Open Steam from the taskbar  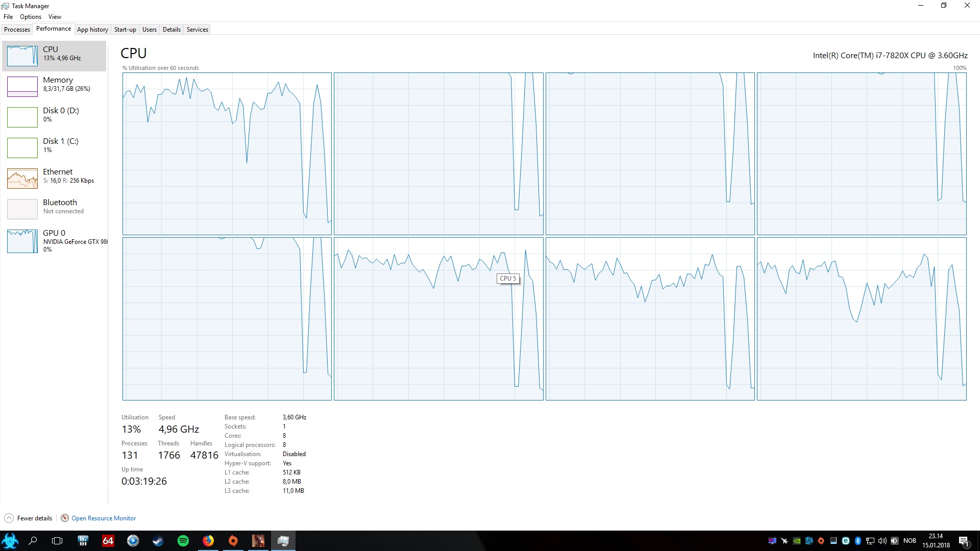[158, 541]
